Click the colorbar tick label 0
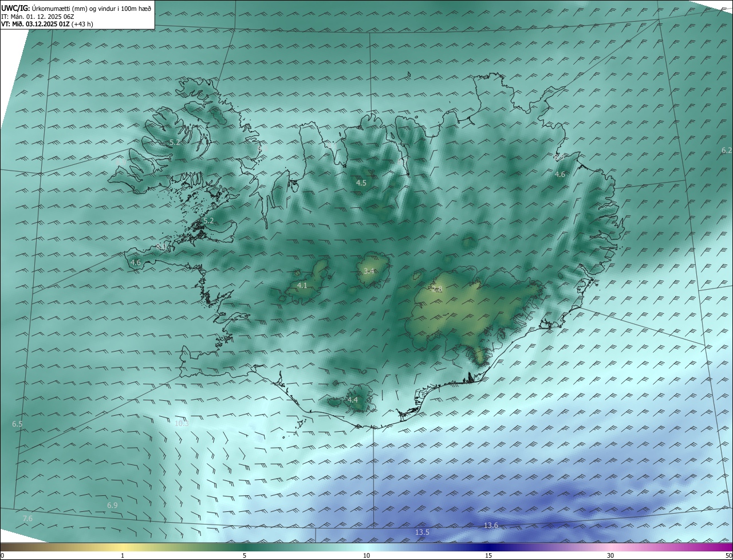Image resolution: width=733 pixels, height=560 pixels. tap(2, 555)
